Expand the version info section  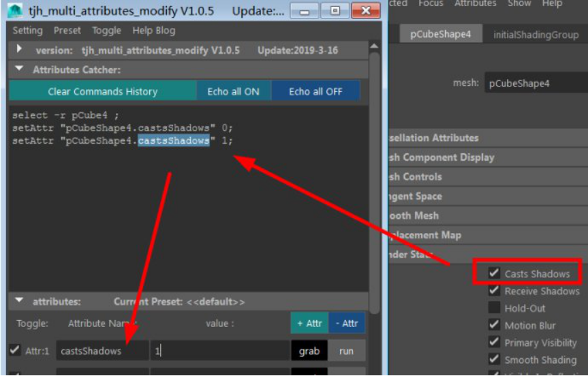[x=19, y=49]
